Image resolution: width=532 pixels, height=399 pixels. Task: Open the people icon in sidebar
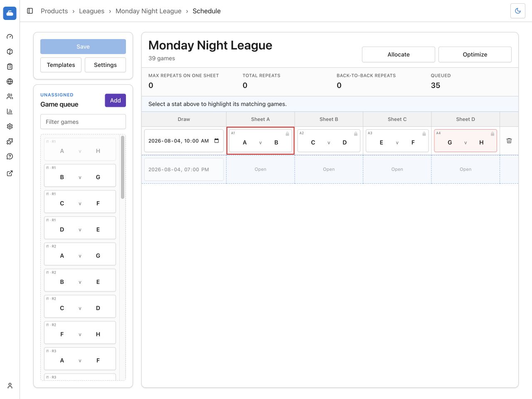click(x=10, y=96)
